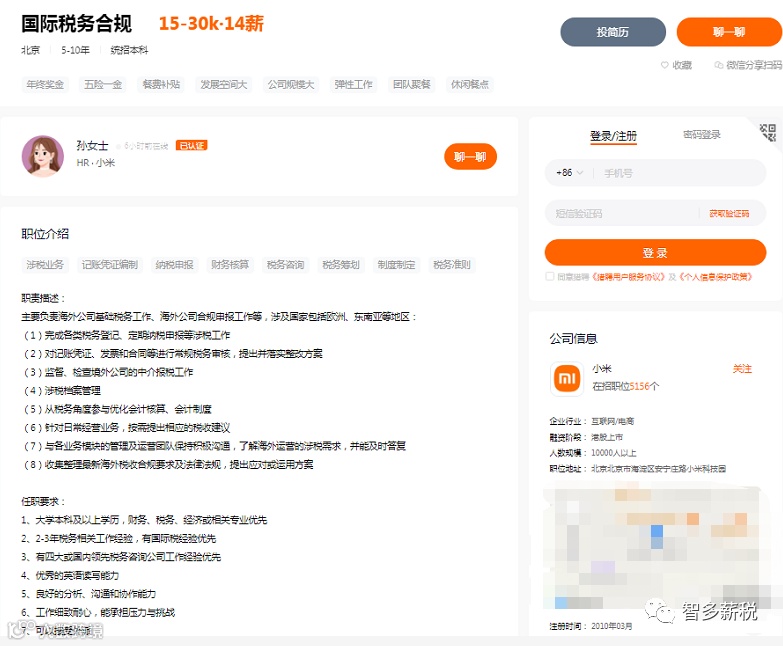This screenshot has width=783, height=646.
Task: Click 年终奖金 benefit tag
Action: click(45, 84)
